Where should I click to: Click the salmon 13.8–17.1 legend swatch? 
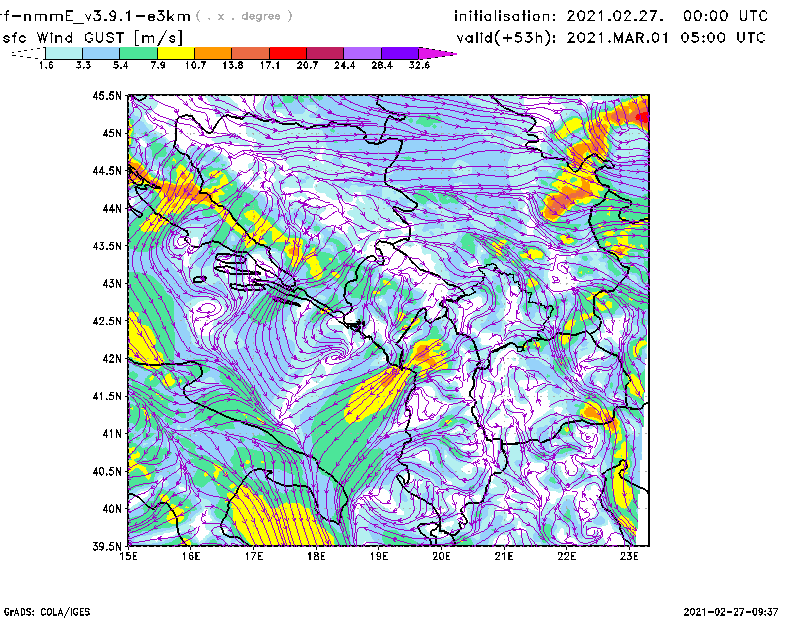tap(251, 53)
